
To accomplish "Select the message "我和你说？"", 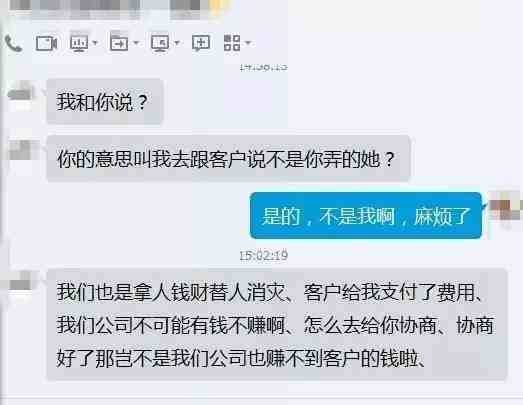I will coord(105,101).
